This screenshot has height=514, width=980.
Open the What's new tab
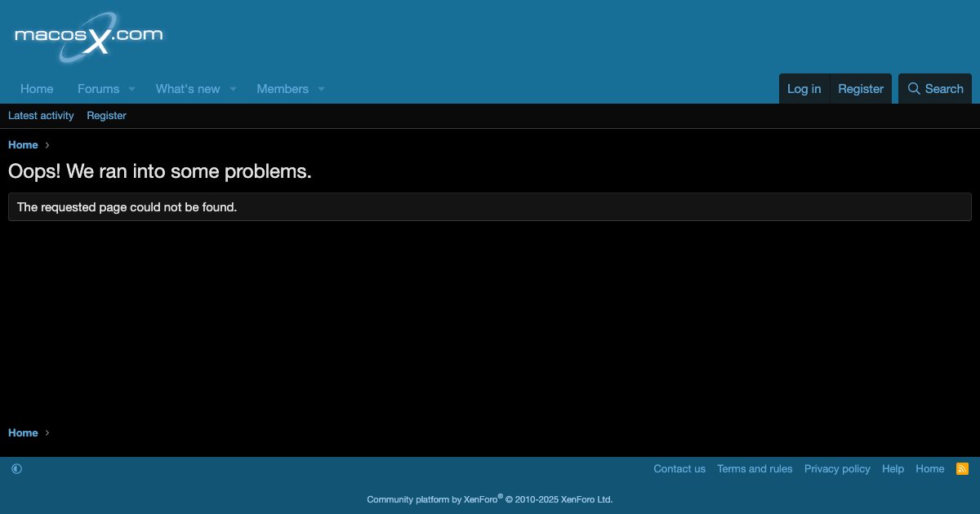tap(188, 89)
